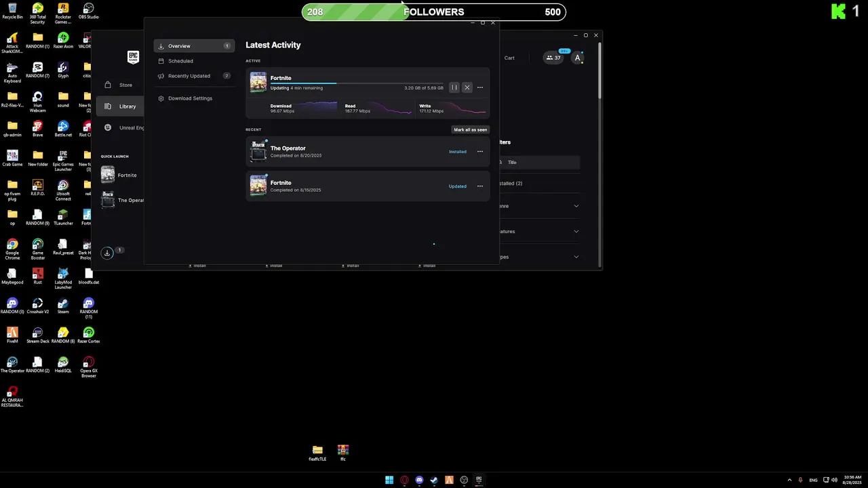
Task: Select the Overview downloads tab
Action: [194, 46]
